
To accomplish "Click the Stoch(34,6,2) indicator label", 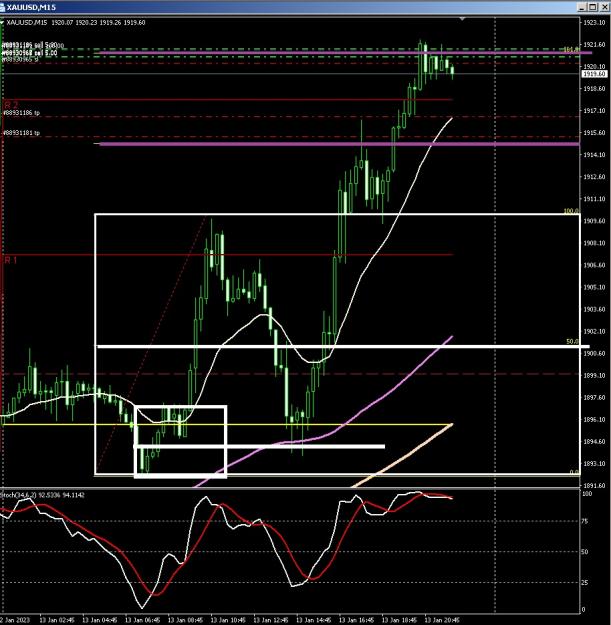I will click(x=43, y=495).
